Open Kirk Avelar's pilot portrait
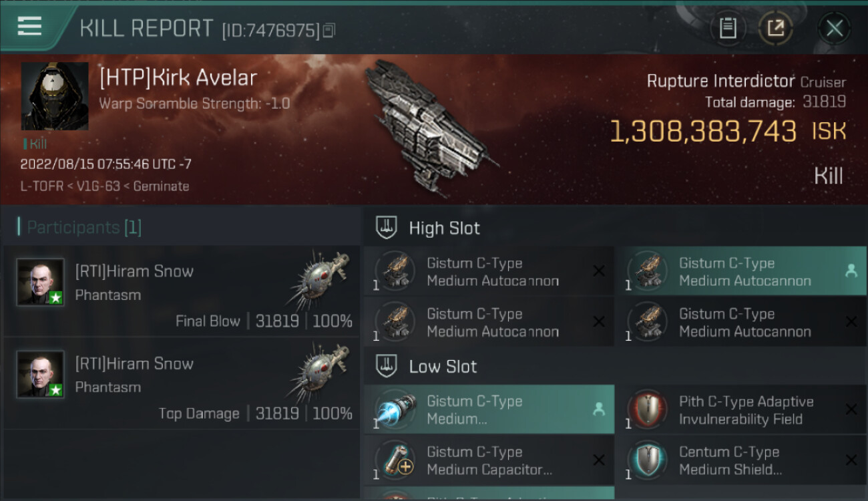Screen dimensions: 868x501 tap(55, 96)
